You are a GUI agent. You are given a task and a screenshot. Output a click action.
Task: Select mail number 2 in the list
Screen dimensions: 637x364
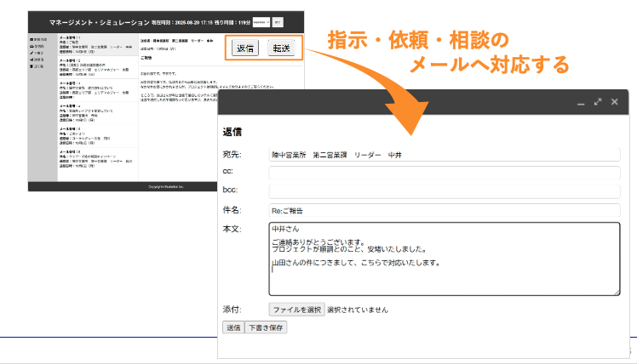(x=94, y=69)
